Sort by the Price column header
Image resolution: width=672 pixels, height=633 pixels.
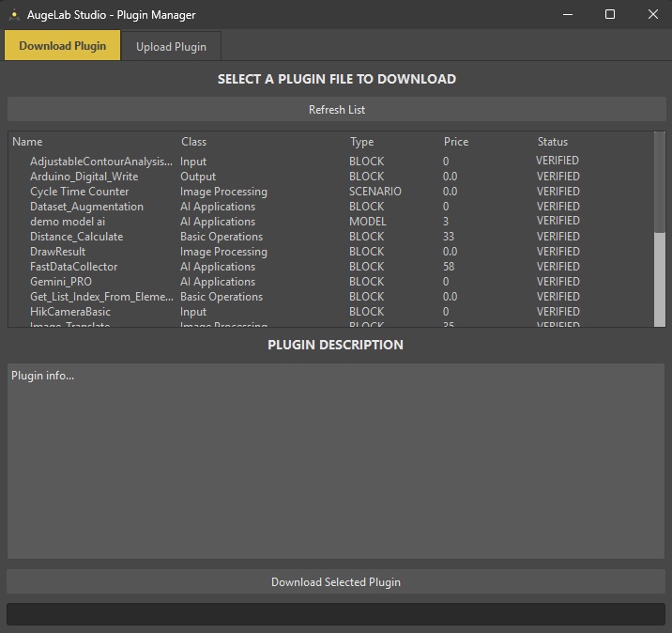click(456, 142)
